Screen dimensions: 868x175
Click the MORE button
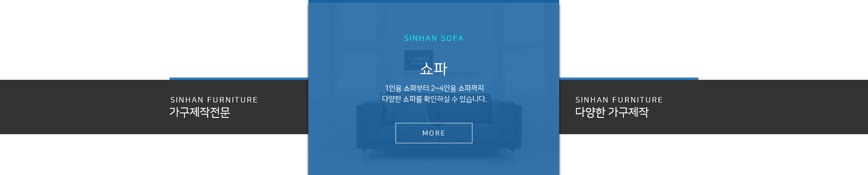coord(434,133)
